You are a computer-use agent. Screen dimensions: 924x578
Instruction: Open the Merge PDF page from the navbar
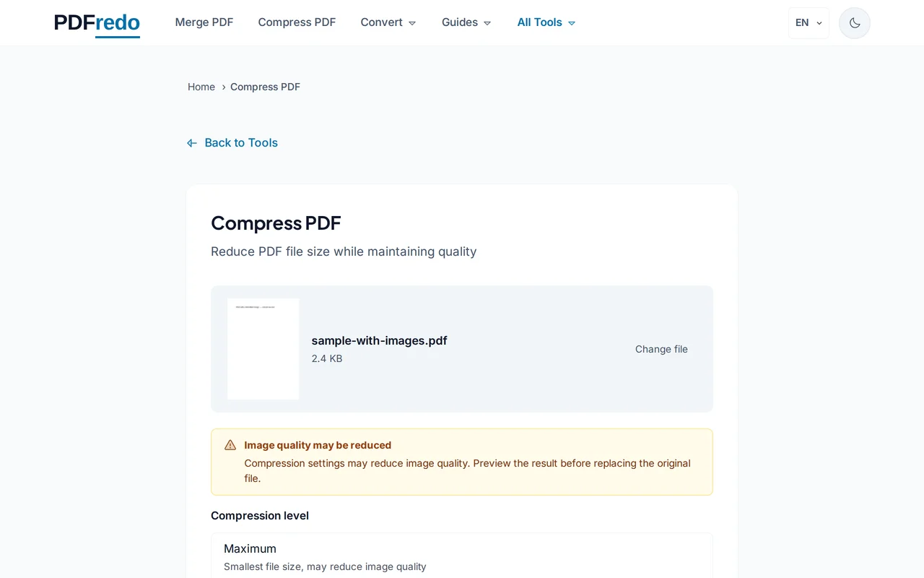(x=204, y=22)
